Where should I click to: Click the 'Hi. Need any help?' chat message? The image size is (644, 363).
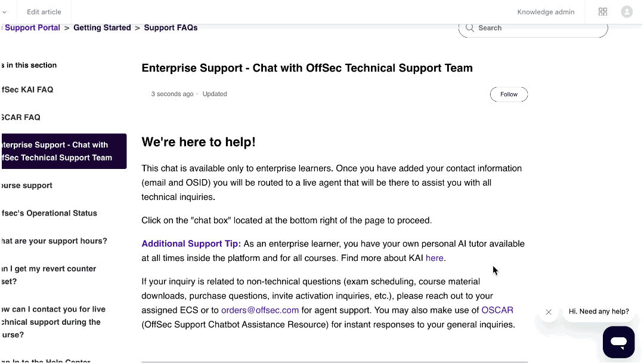pyautogui.click(x=599, y=312)
